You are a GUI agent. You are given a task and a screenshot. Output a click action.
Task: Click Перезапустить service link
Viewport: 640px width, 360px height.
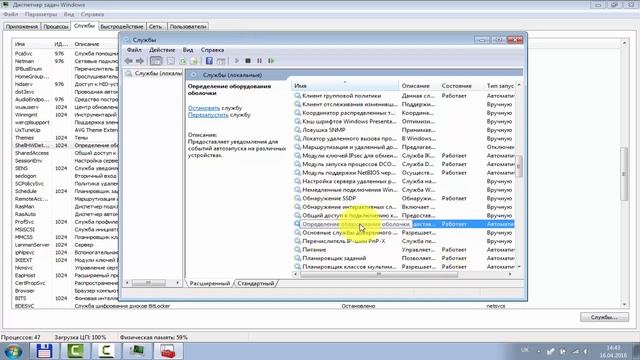click(208, 115)
